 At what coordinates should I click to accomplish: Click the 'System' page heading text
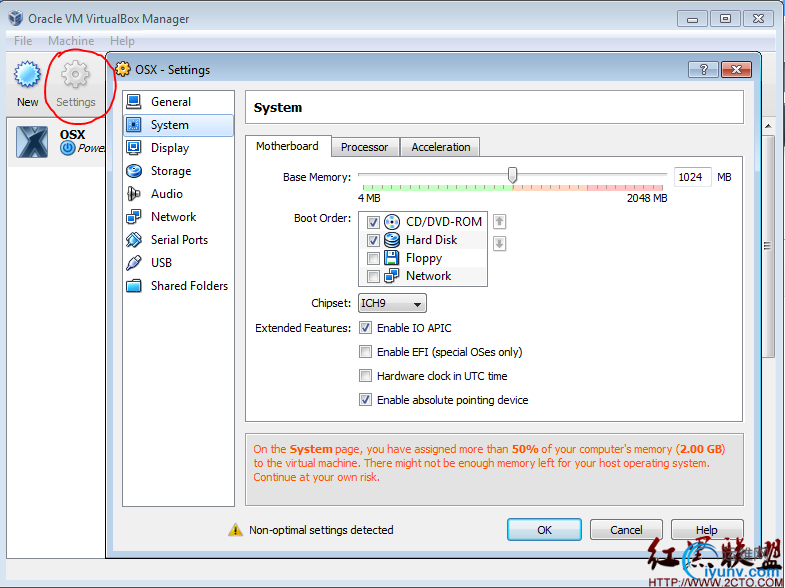[x=278, y=108]
